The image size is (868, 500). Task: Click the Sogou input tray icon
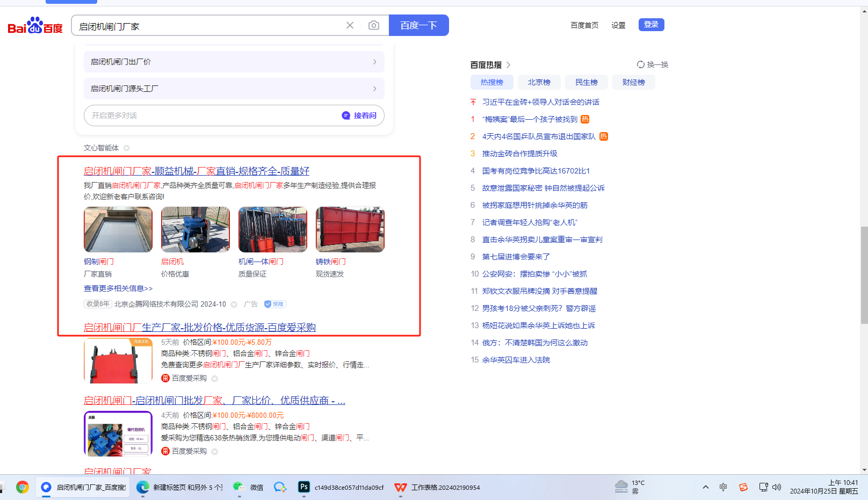743,487
